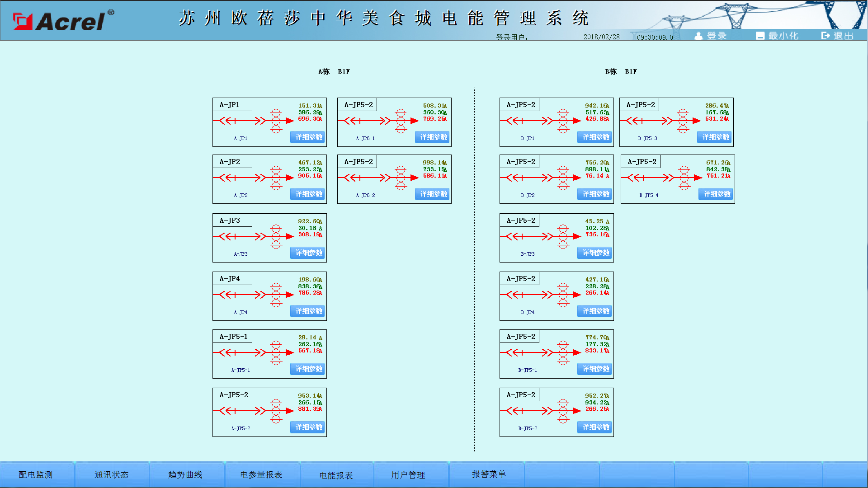The height and width of the screenshot is (488, 868).
Task: Click transformer symbol in B-JP5-4 circuit
Action: click(x=684, y=178)
